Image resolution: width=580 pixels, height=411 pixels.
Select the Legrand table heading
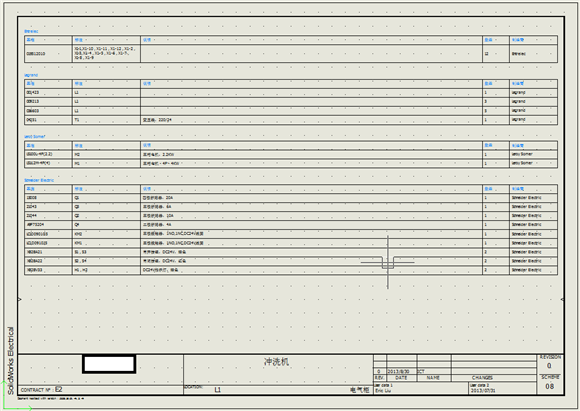(x=31, y=75)
